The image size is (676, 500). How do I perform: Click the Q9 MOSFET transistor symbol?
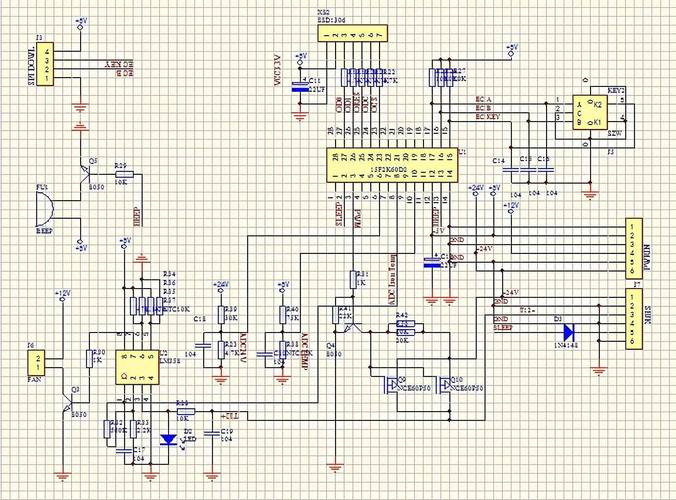391,384
